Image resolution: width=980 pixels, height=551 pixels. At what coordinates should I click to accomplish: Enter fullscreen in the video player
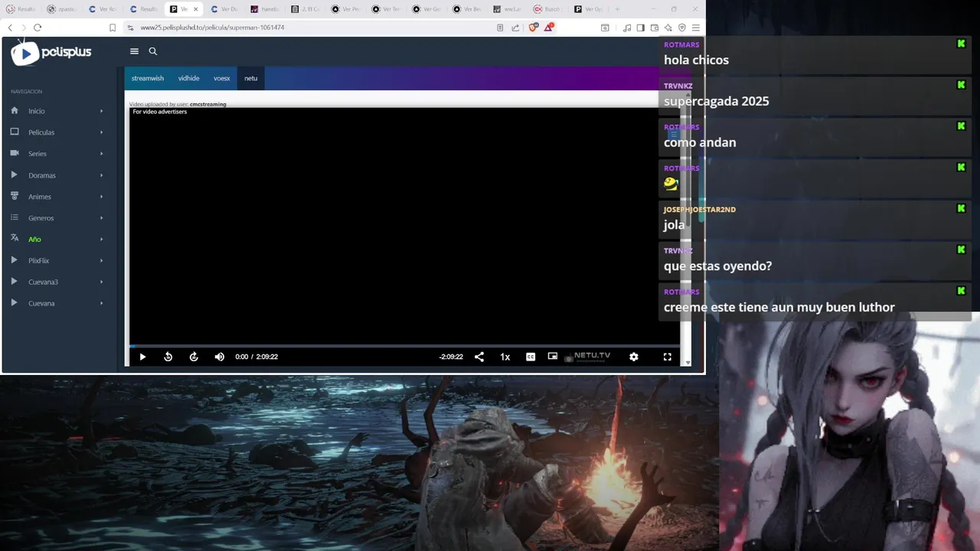pyautogui.click(x=668, y=357)
